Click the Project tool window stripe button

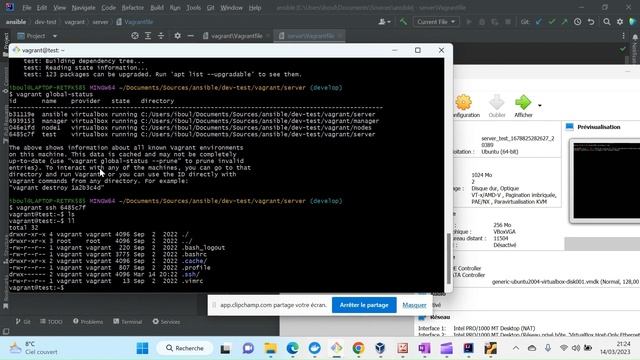[5, 45]
